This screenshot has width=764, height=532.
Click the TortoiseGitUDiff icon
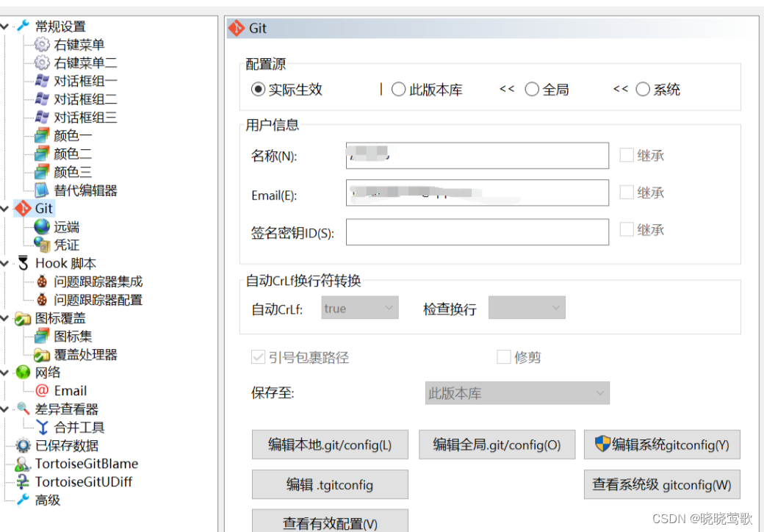[23, 482]
